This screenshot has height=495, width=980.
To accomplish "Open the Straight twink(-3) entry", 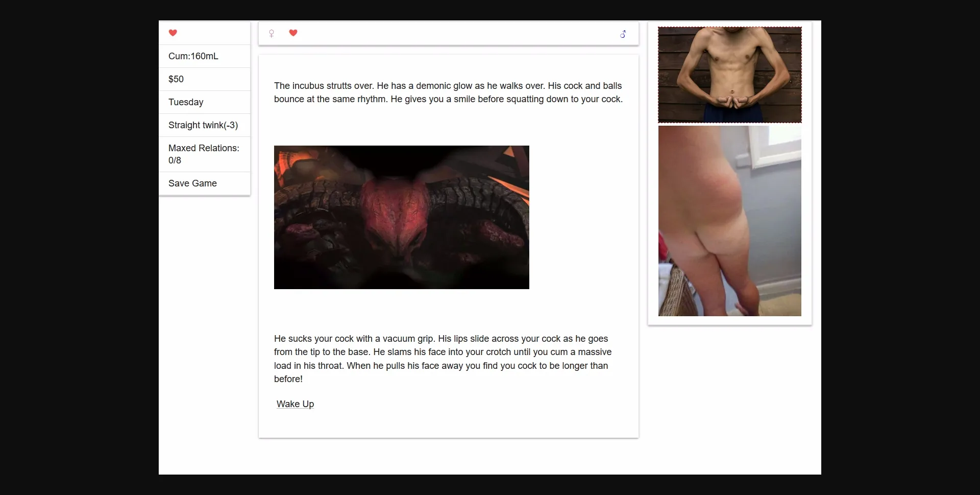I will click(203, 125).
